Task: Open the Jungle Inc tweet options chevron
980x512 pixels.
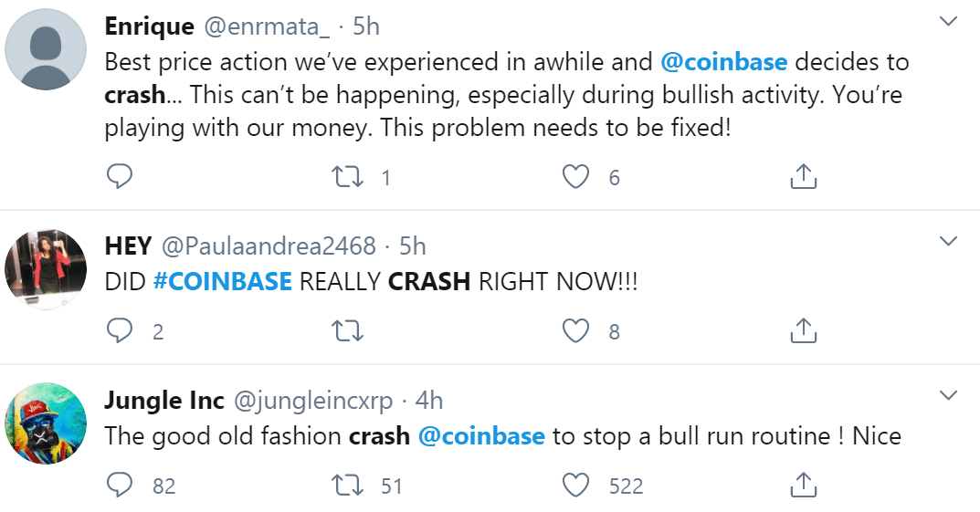Action: pyautogui.click(x=949, y=396)
